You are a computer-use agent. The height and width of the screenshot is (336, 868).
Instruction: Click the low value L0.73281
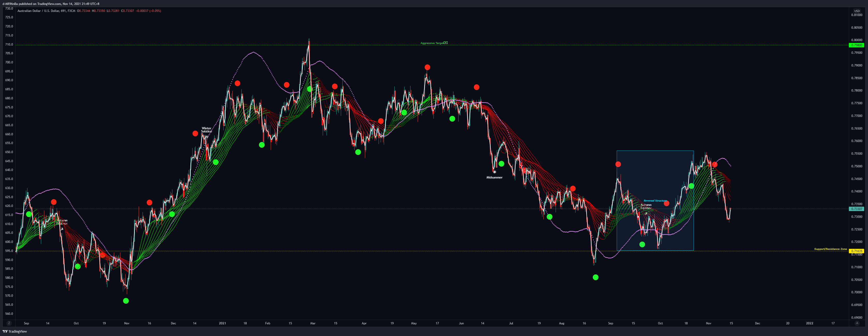(x=113, y=11)
